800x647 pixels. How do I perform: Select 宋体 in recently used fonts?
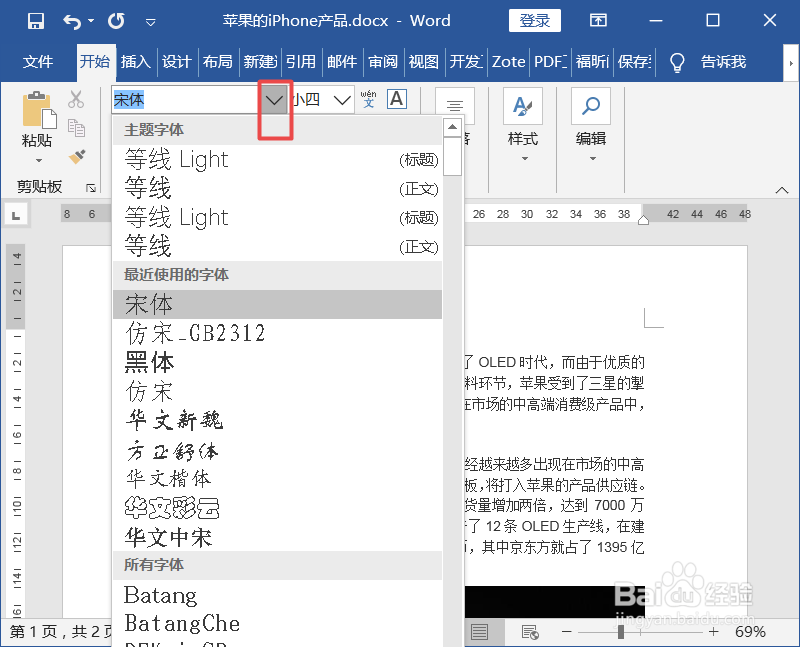tap(278, 305)
